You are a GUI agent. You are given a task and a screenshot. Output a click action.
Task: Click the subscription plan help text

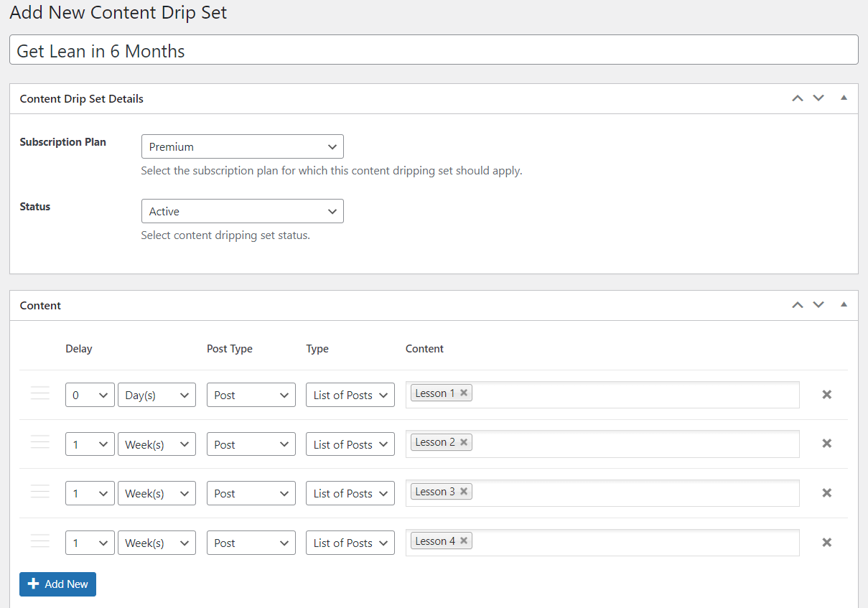(332, 171)
